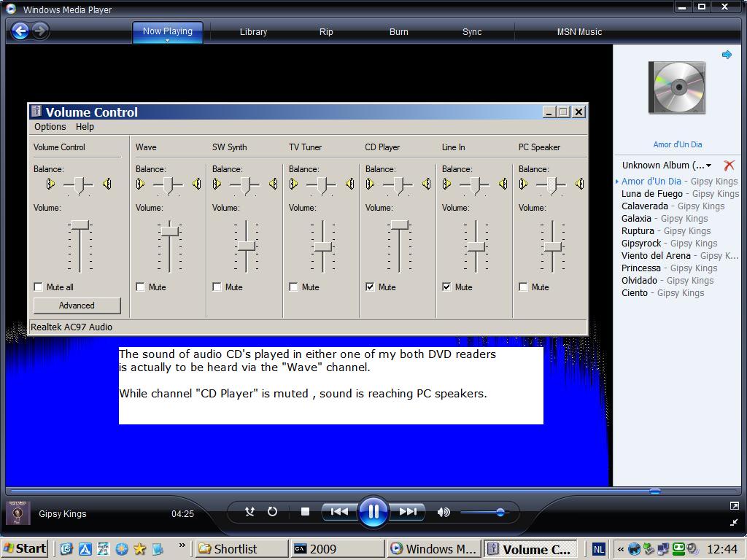This screenshot has height=560, width=747.
Task: Enable the Mute all checkbox
Action: point(39,287)
